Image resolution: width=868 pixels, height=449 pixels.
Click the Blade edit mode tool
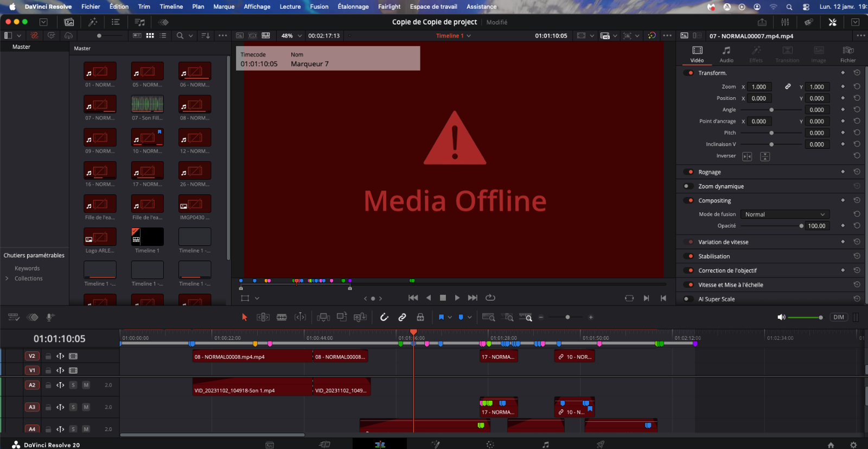(x=282, y=317)
